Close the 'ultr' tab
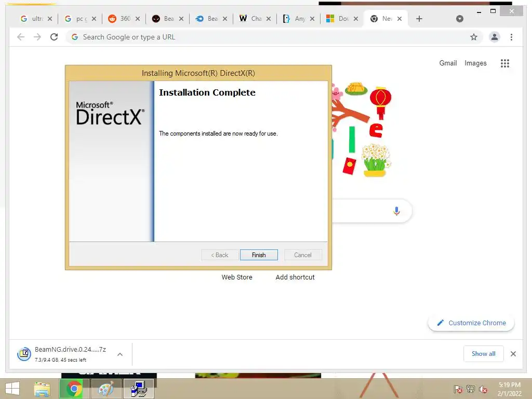This screenshot has height=399, width=532. [50, 19]
